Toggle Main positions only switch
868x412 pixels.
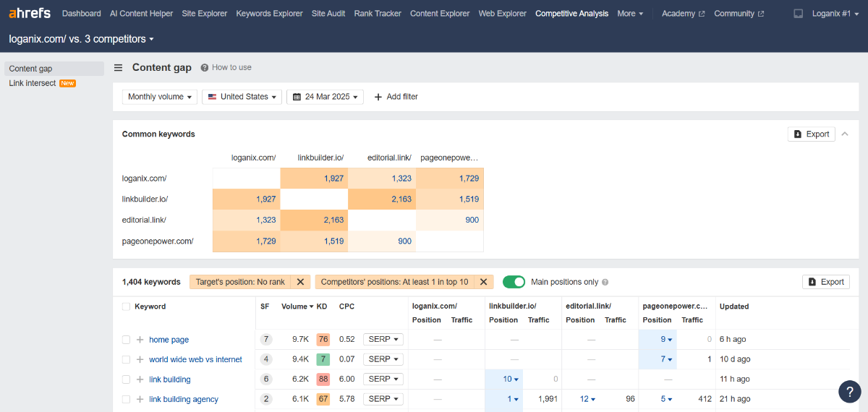pos(514,282)
